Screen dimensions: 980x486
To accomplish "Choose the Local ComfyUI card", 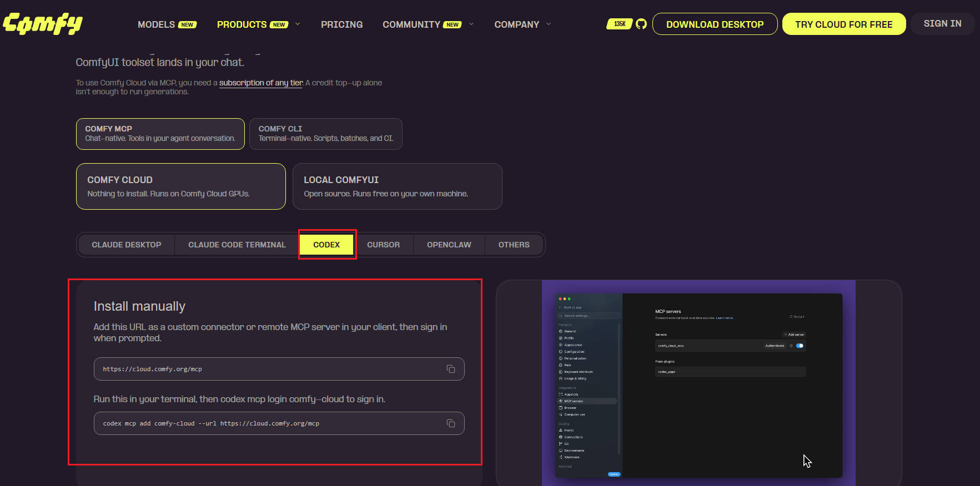I will [x=398, y=186].
